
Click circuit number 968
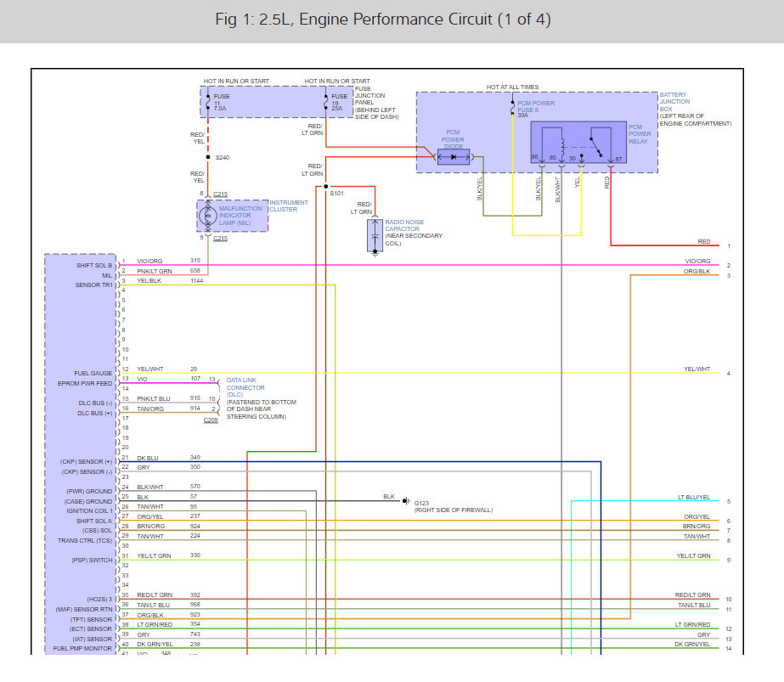pyautogui.click(x=195, y=605)
